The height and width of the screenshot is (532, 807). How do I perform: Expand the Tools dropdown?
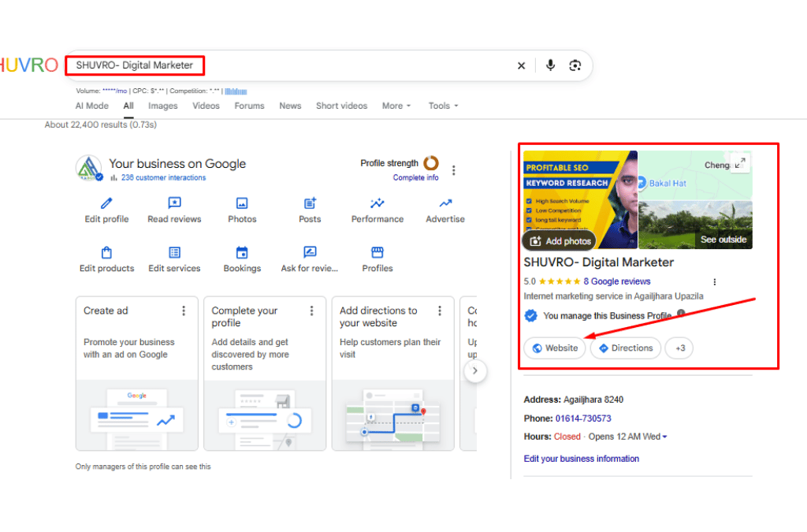443,106
